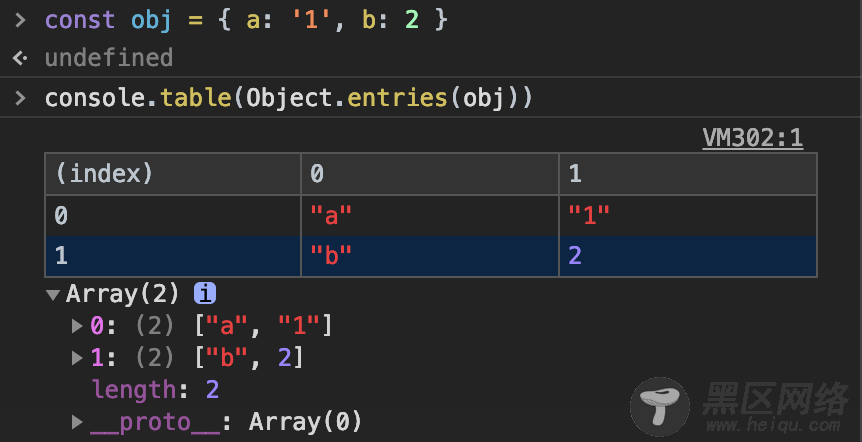Open the VM302:1 source link
Screen dimensions: 862x442
tap(752, 138)
